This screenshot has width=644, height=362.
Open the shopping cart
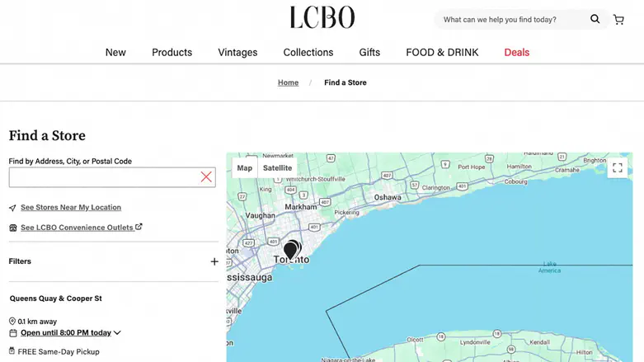(618, 19)
